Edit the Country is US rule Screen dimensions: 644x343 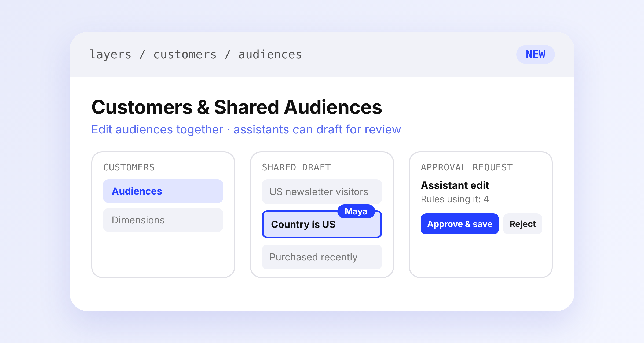pyautogui.click(x=322, y=225)
